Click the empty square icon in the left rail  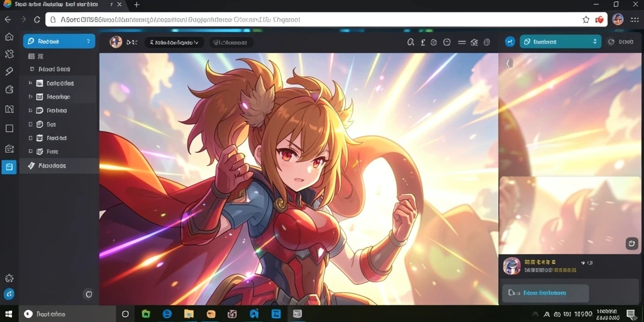(9, 128)
